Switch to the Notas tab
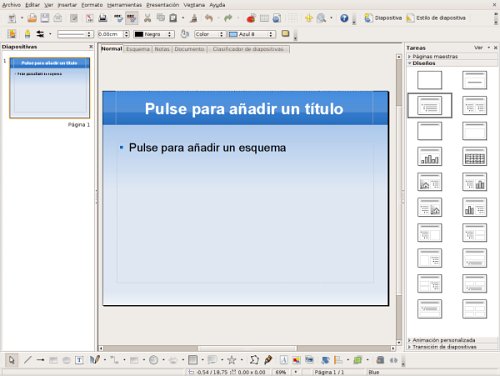This screenshot has height=376, width=500. (162, 49)
